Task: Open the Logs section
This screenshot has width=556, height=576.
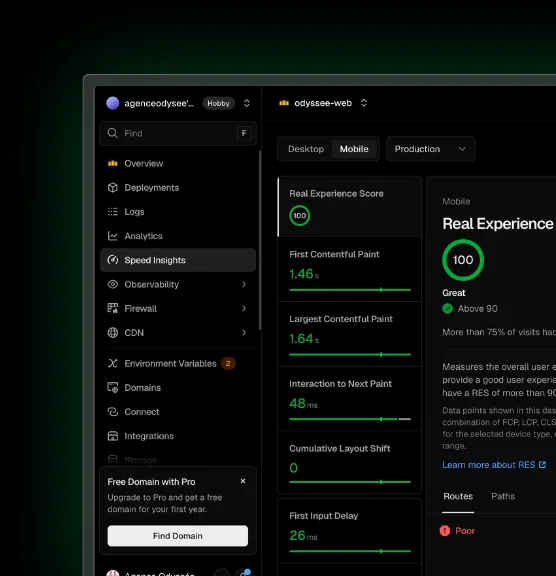Action: tap(178, 212)
